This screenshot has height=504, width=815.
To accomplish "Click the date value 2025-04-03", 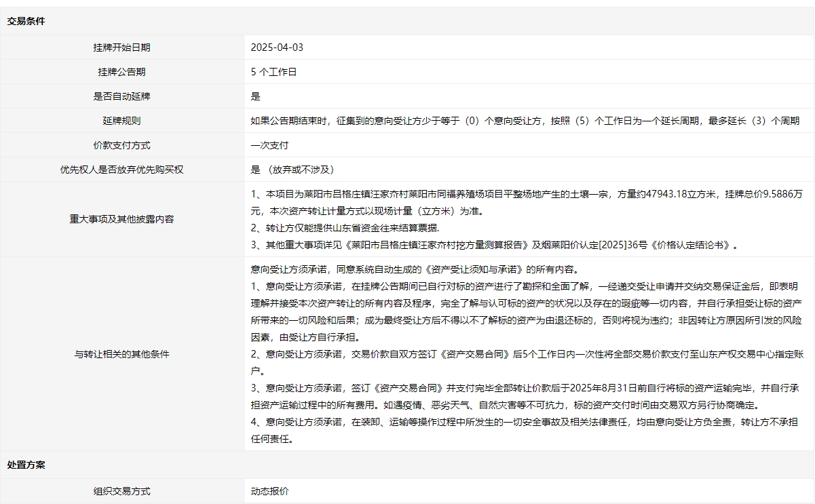I will coord(277,47).
